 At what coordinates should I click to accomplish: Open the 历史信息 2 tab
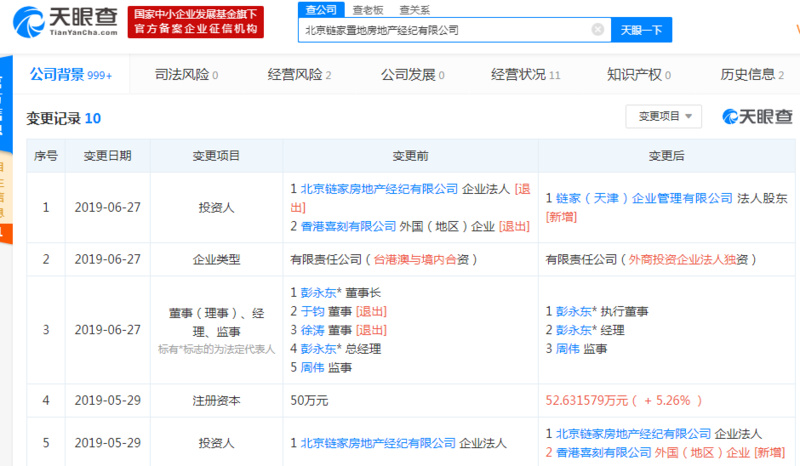(x=752, y=75)
